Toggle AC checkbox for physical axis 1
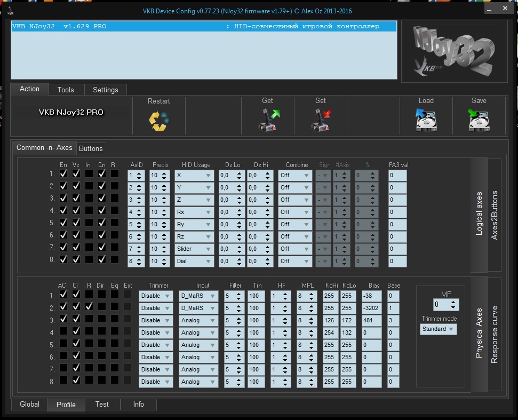 63,294
